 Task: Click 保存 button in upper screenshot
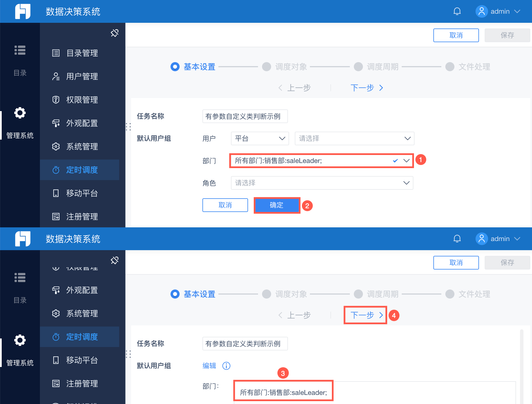coord(507,35)
